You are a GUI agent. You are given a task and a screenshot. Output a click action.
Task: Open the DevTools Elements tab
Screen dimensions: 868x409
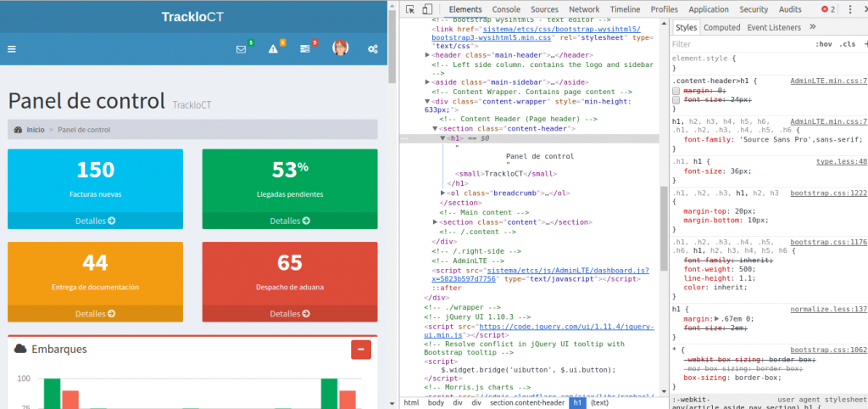(x=465, y=9)
